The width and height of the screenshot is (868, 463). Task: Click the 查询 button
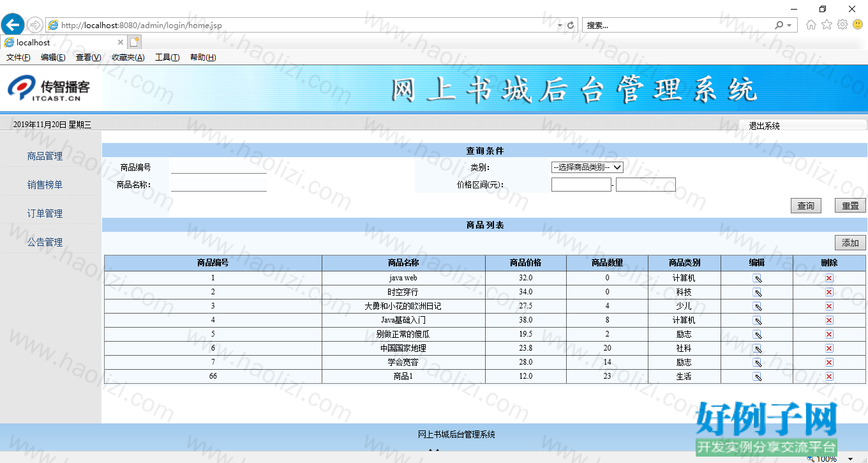point(806,206)
